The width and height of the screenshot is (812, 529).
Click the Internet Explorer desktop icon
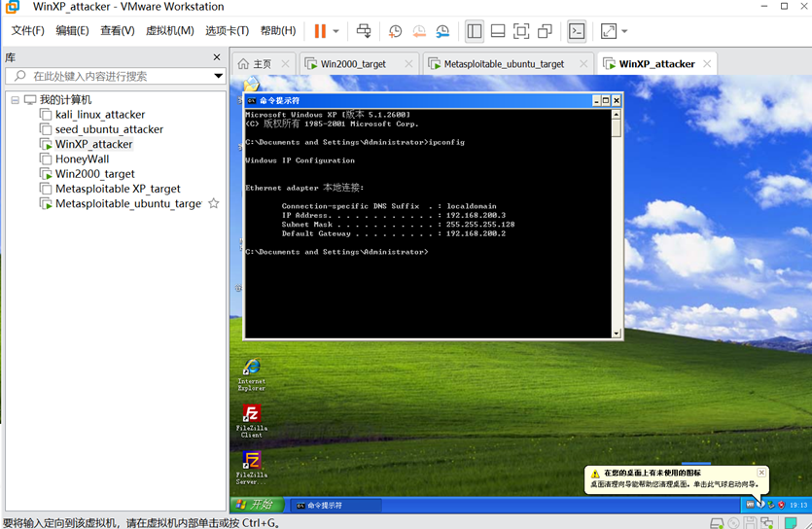click(252, 374)
